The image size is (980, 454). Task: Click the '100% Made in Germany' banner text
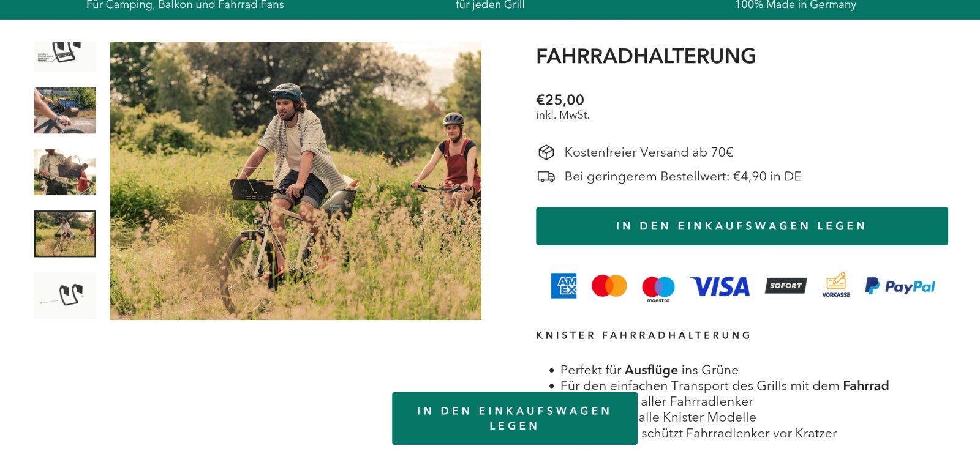(x=796, y=5)
